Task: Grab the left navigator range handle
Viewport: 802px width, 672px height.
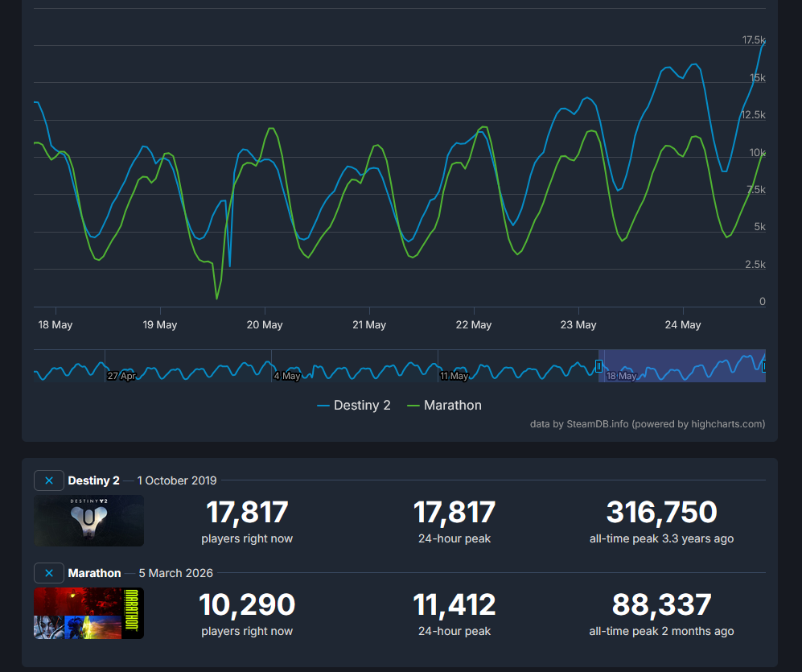Action: [598, 366]
